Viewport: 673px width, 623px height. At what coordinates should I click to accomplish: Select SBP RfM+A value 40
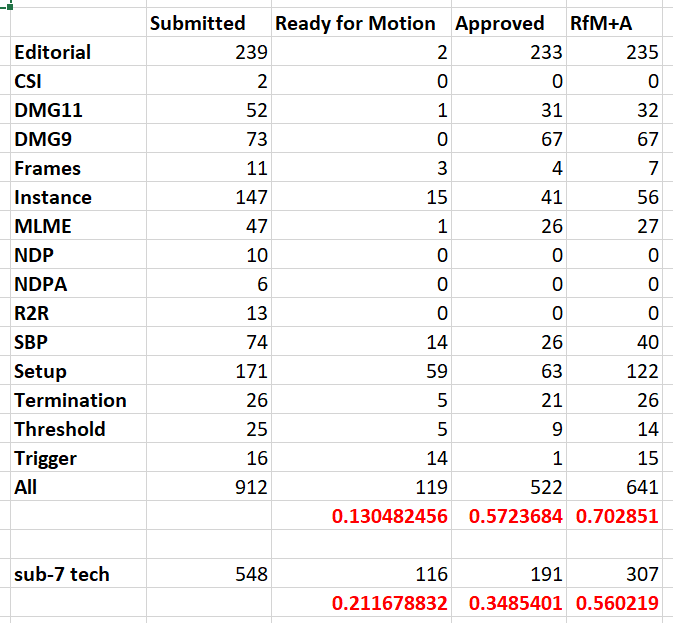[614, 341]
